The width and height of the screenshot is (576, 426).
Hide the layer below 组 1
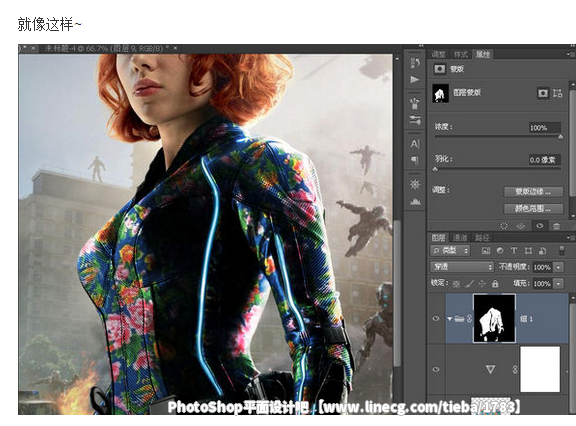[x=436, y=369]
